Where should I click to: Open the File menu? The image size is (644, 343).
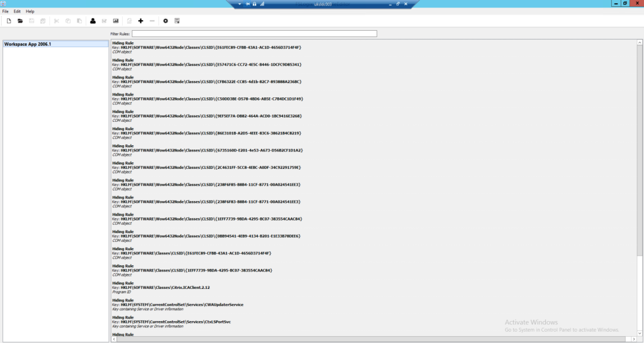[6, 11]
